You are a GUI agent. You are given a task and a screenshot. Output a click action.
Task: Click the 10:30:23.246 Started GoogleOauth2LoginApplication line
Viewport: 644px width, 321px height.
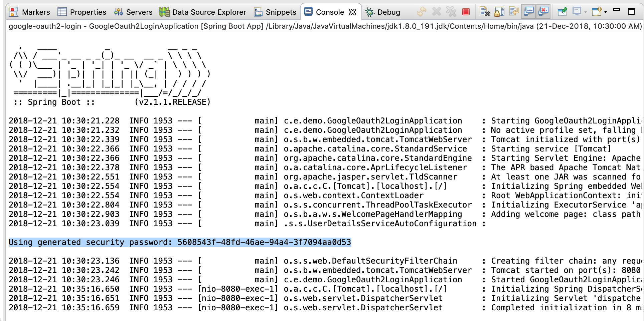point(325,280)
